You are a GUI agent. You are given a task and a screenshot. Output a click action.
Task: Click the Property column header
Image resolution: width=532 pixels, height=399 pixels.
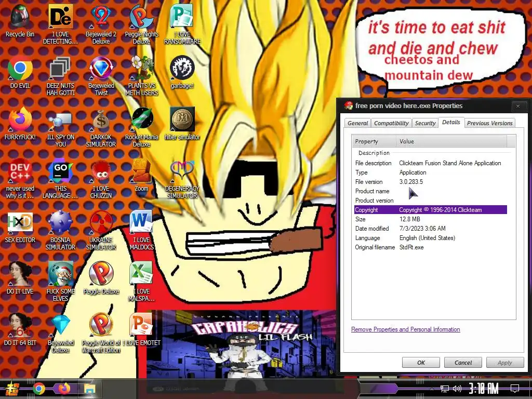374,141
